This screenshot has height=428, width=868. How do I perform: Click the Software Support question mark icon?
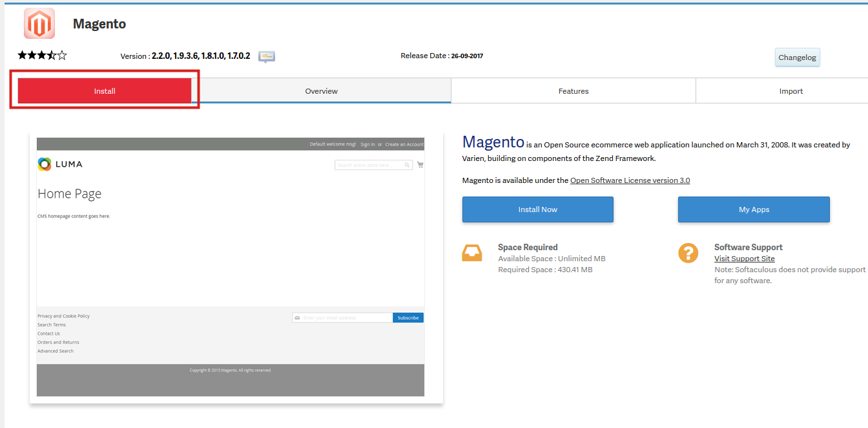coord(688,253)
